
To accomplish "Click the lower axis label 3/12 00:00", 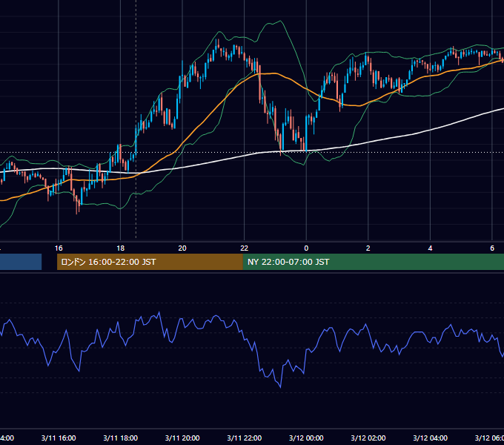I will coord(306,438).
